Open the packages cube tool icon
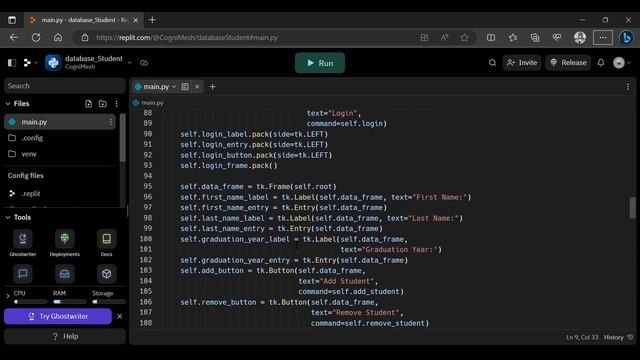Screen dimensions: 640x360 click(107, 274)
